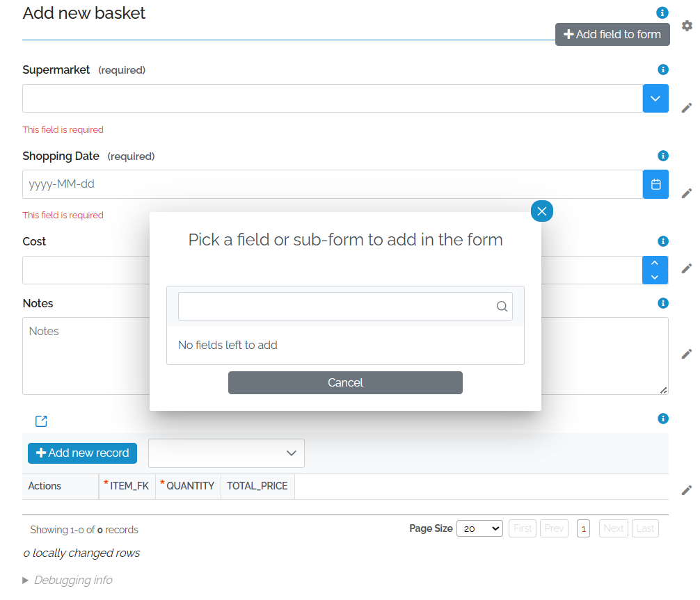
Task: Open the Page Size dropdown
Action: [479, 528]
